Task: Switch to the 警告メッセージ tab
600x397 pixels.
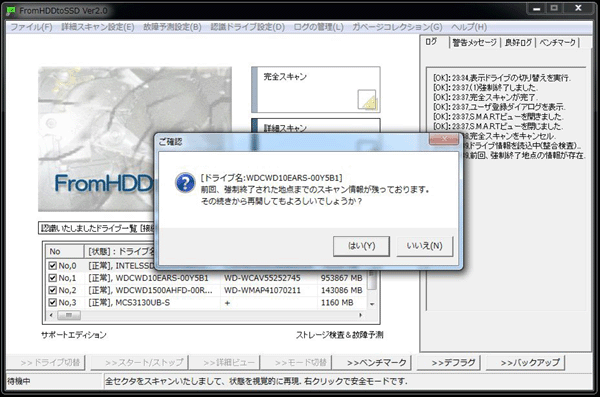Action: 474,42
